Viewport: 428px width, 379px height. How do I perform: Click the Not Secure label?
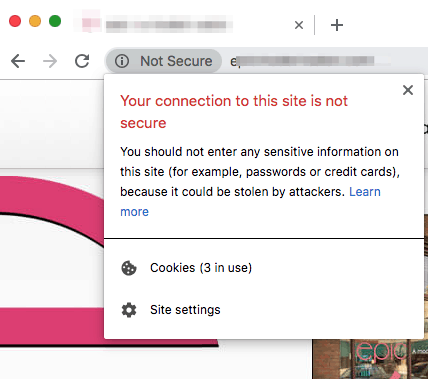click(x=176, y=61)
